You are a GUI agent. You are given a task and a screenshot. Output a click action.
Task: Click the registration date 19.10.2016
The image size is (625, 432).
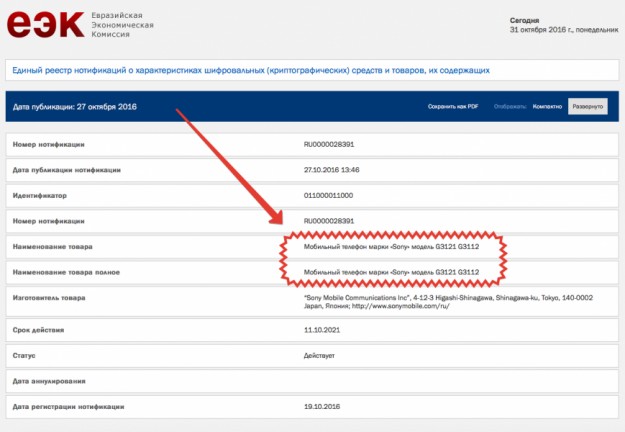(x=322, y=406)
